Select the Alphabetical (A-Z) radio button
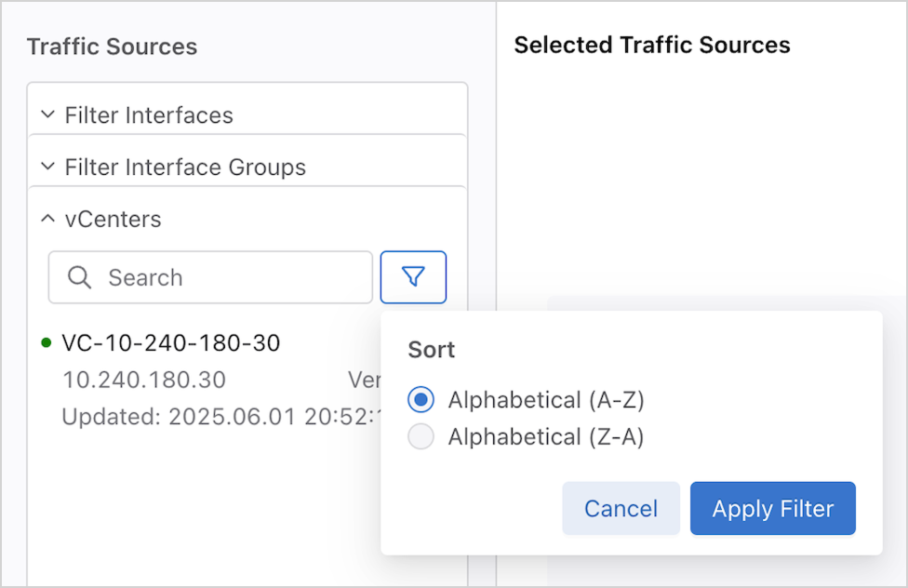The image size is (908, 588). 421,400
